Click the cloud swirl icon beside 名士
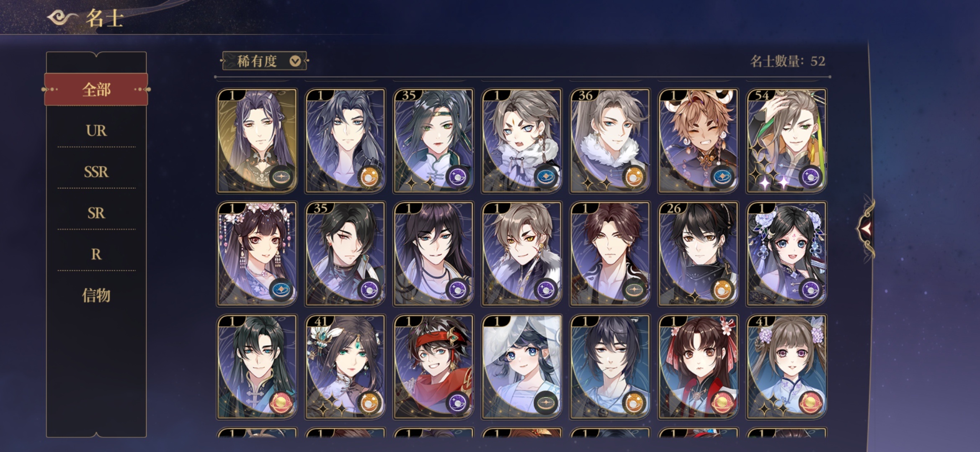This screenshot has width=980, height=452. tap(63, 18)
